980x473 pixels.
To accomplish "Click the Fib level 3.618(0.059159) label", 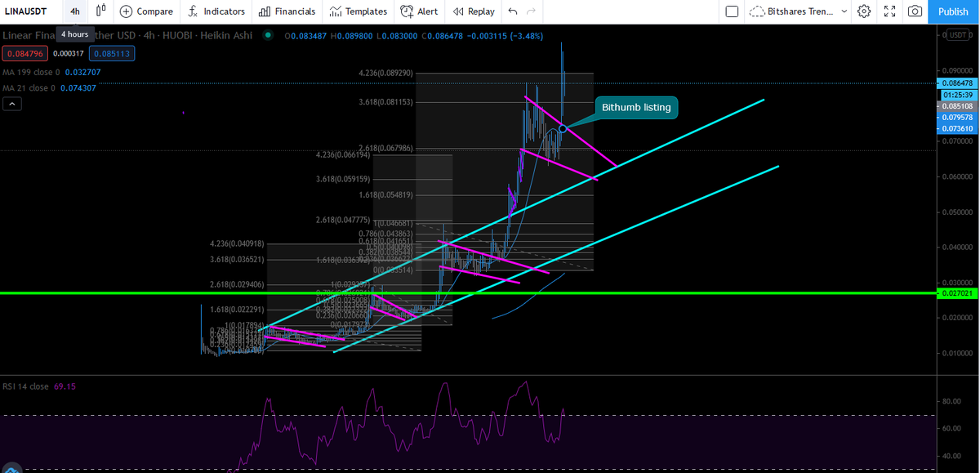I will click(x=343, y=179).
